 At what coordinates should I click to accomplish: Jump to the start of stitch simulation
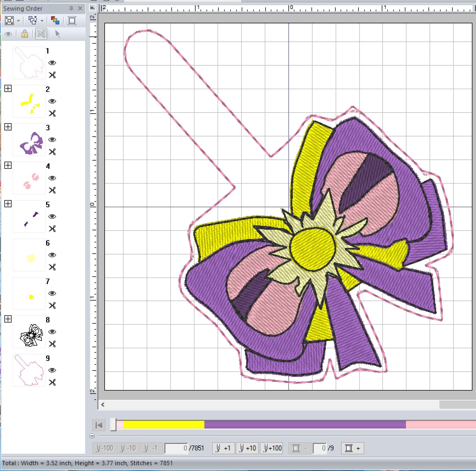(99, 425)
